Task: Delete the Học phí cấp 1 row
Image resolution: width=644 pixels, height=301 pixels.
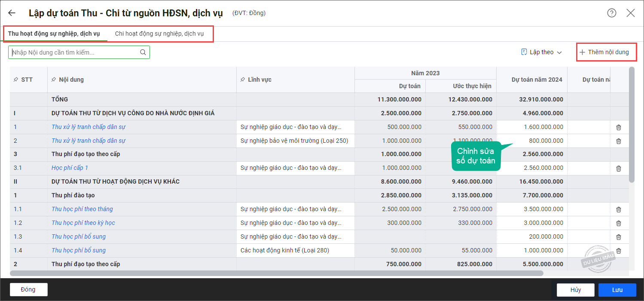Action: pyautogui.click(x=619, y=169)
